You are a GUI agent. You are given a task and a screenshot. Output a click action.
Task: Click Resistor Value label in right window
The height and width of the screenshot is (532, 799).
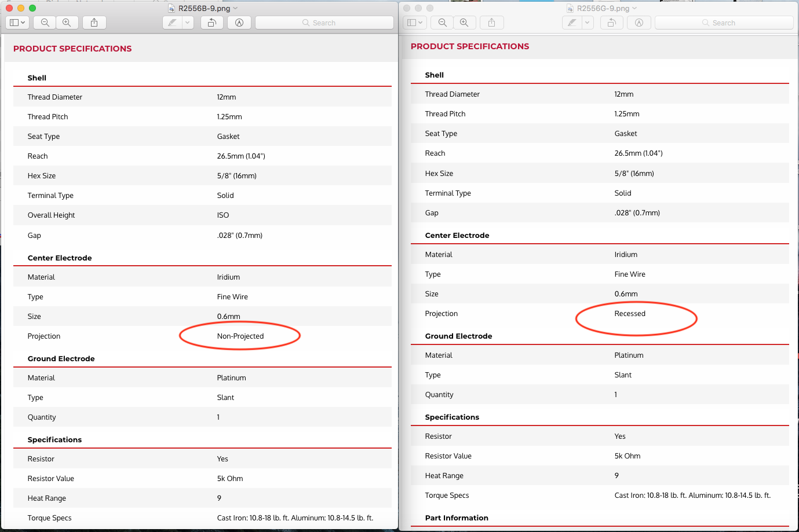tap(448, 456)
